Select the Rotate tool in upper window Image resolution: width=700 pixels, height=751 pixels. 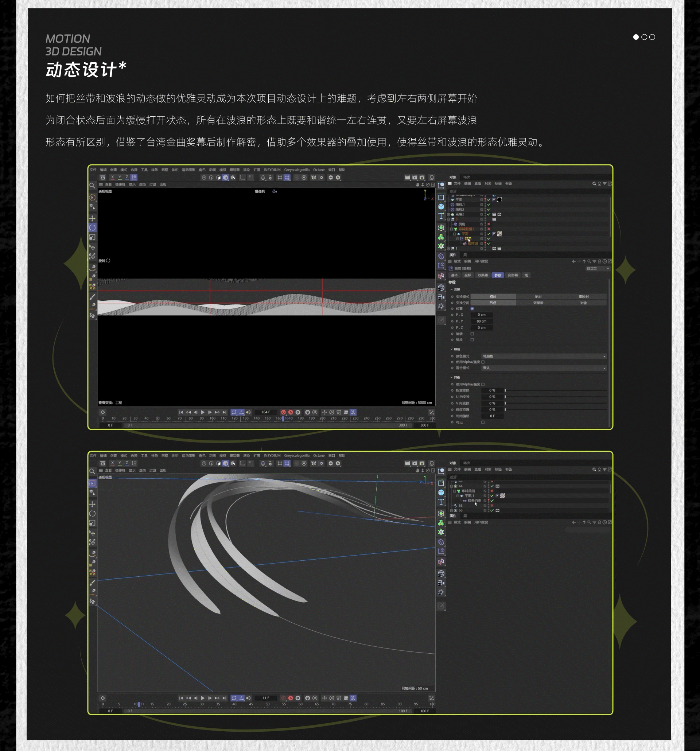[92, 227]
